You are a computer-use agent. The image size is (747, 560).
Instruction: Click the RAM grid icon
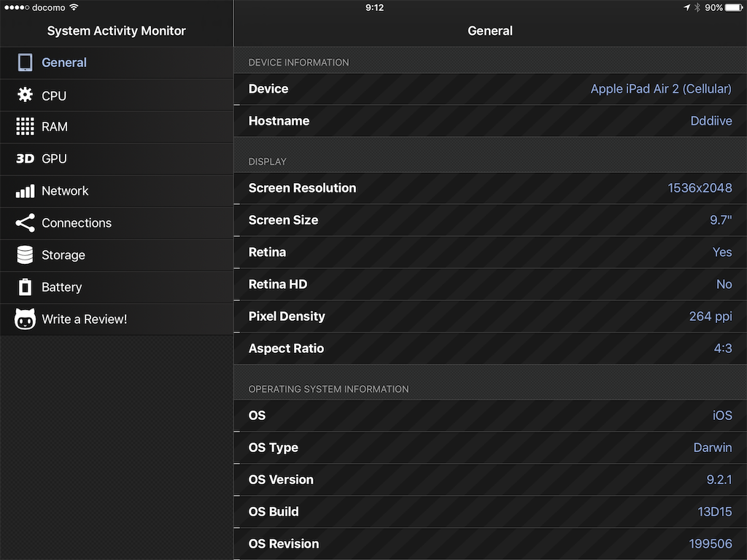click(x=25, y=127)
